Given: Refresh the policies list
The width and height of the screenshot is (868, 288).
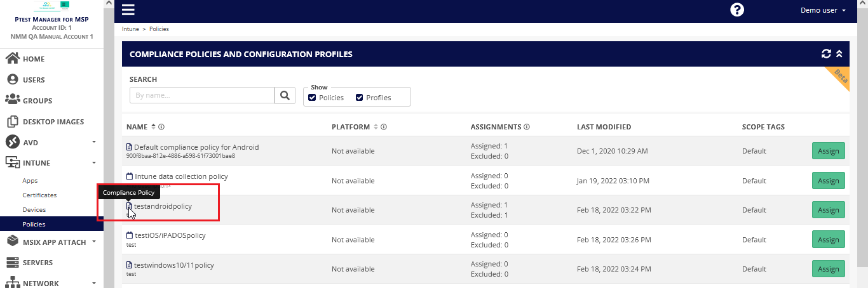Looking at the screenshot, I should point(826,54).
